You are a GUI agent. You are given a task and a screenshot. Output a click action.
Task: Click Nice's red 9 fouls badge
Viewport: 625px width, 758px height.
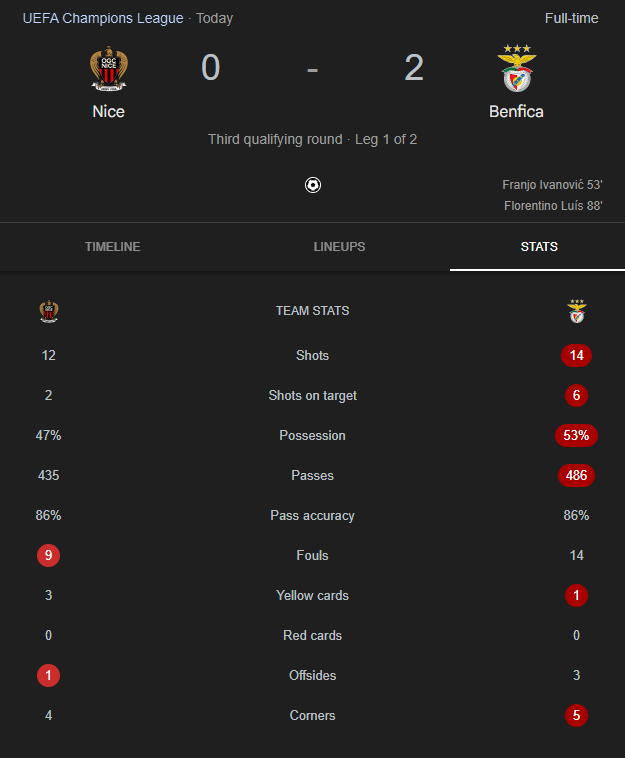48,555
